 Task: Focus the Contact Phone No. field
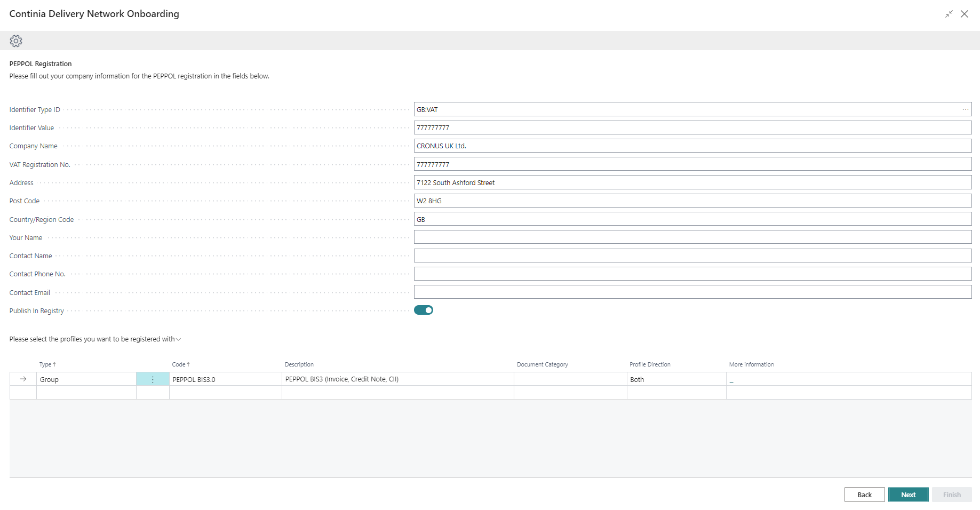[x=692, y=274]
